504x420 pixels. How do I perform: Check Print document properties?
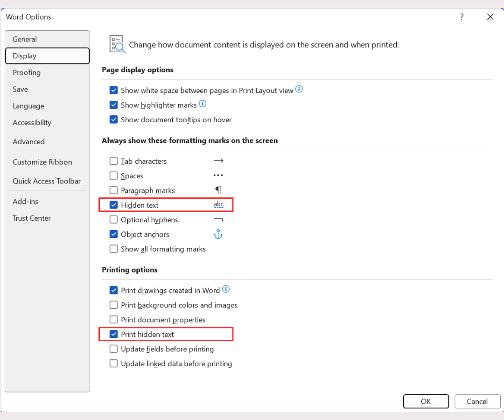pos(113,320)
